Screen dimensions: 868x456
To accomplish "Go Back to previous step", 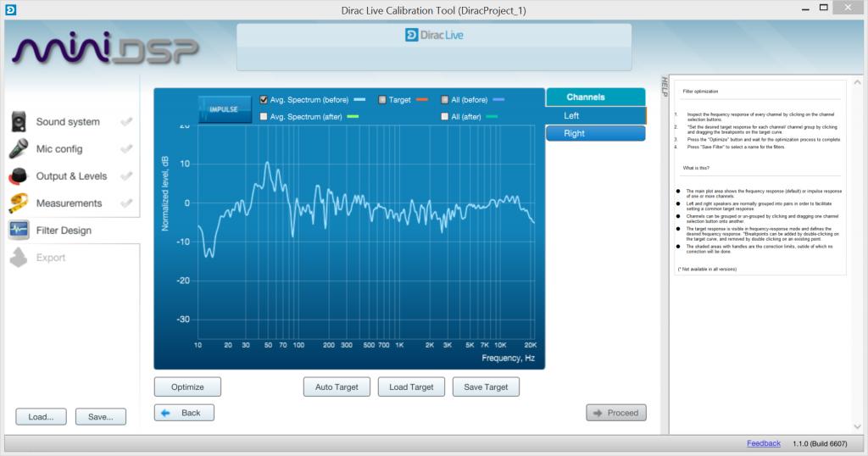I will click(x=184, y=413).
